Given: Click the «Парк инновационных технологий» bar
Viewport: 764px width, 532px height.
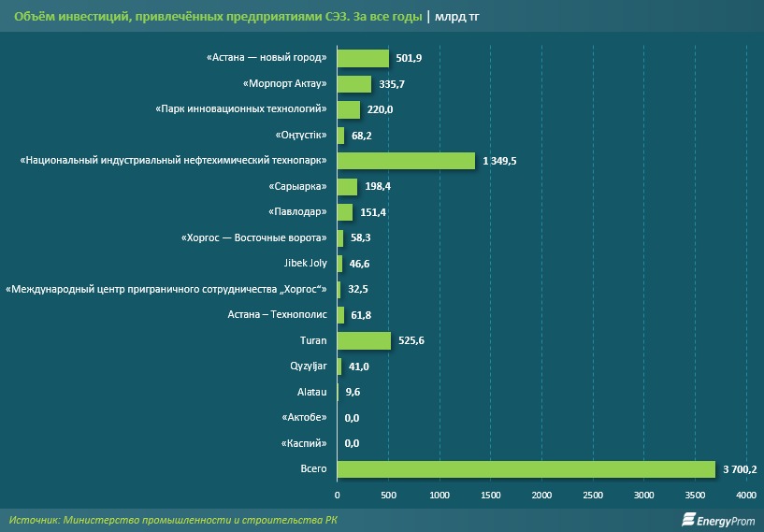Looking at the screenshot, I should tap(349, 110).
